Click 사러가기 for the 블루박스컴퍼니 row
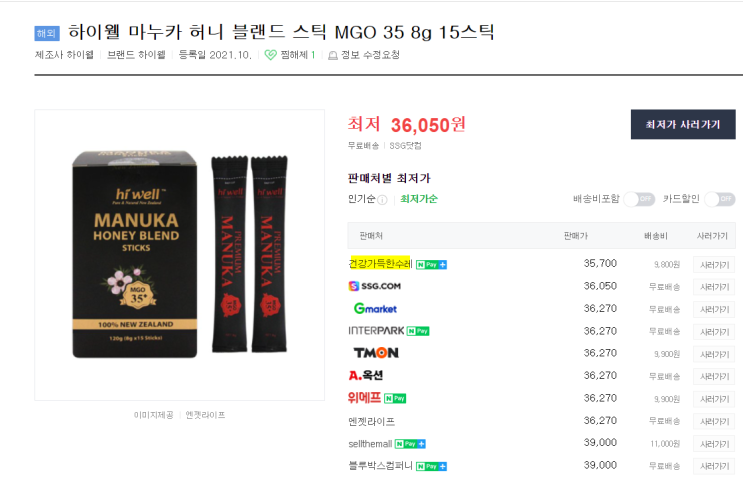This screenshot has width=743, height=499. click(x=714, y=466)
